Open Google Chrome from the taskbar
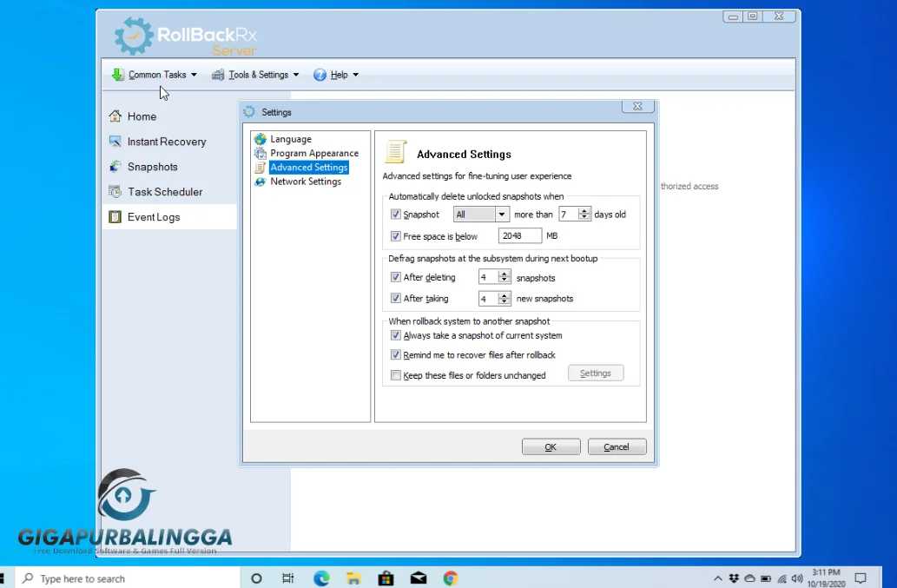Image resolution: width=897 pixels, height=588 pixels. click(x=450, y=578)
